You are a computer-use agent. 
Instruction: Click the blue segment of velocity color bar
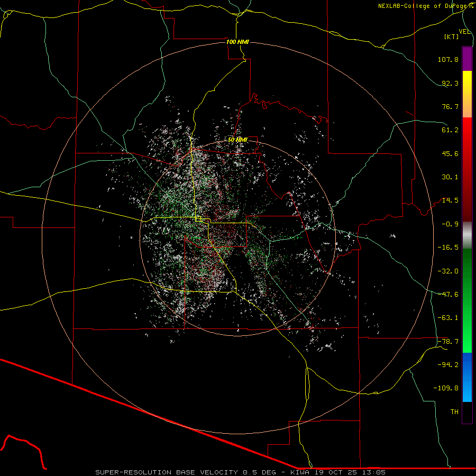pyautogui.click(x=467, y=377)
